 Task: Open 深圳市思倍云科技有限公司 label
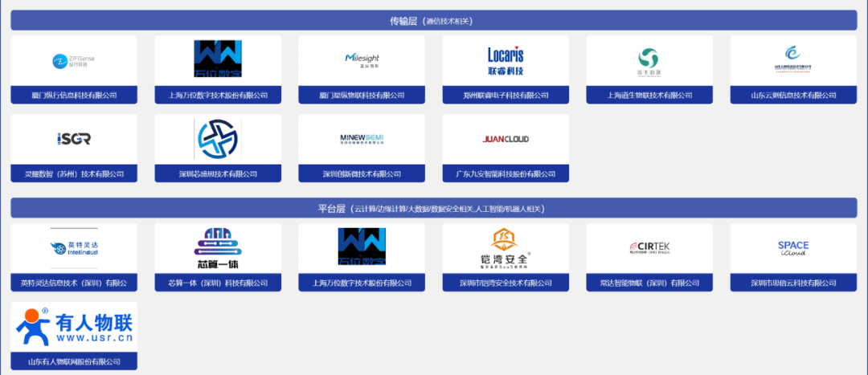coord(792,283)
